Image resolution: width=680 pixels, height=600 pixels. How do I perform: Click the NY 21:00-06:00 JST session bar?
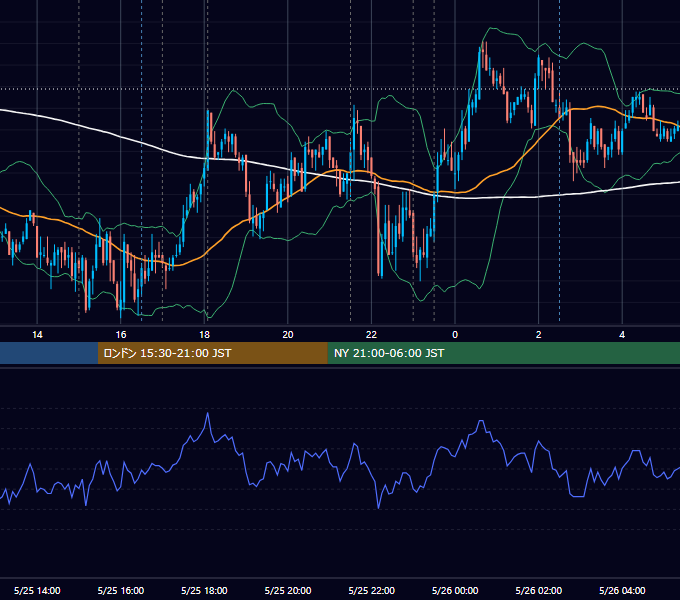pos(503,353)
